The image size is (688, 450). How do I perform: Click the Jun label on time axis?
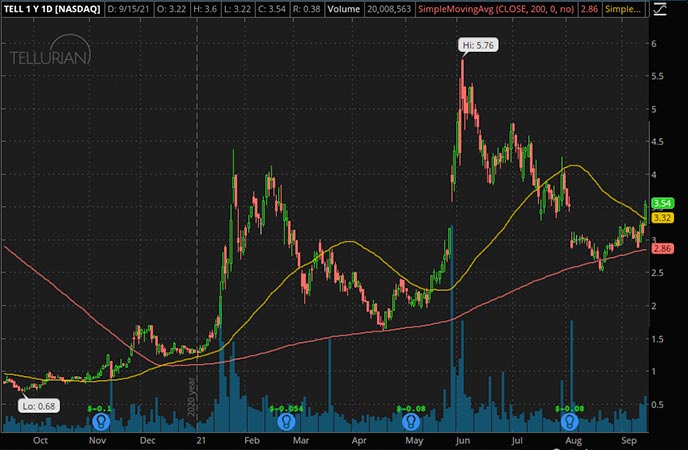click(463, 440)
